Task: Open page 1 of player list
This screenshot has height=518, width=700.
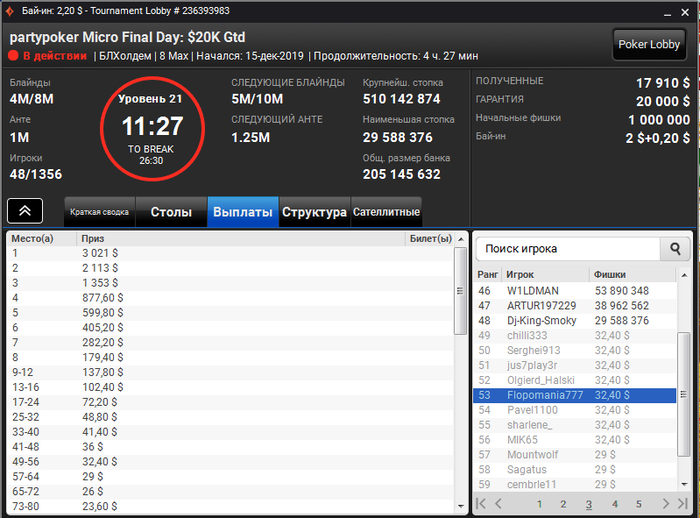Action: coord(539,504)
